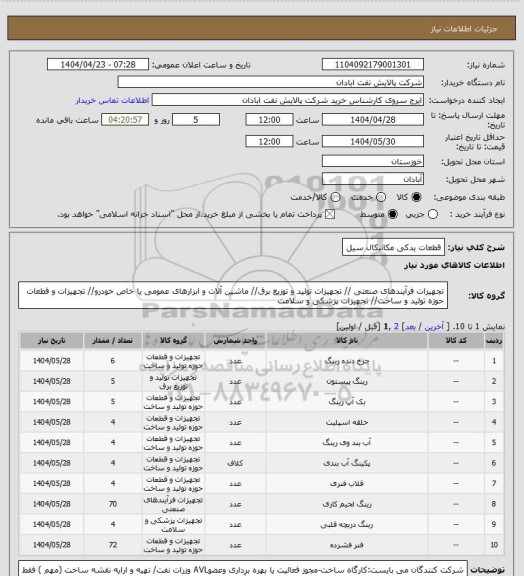Click the group تجهیزات فرآیندهای صنعتی in row 8
Image resolution: width=524 pixels, height=576 pixels.
[173, 504]
